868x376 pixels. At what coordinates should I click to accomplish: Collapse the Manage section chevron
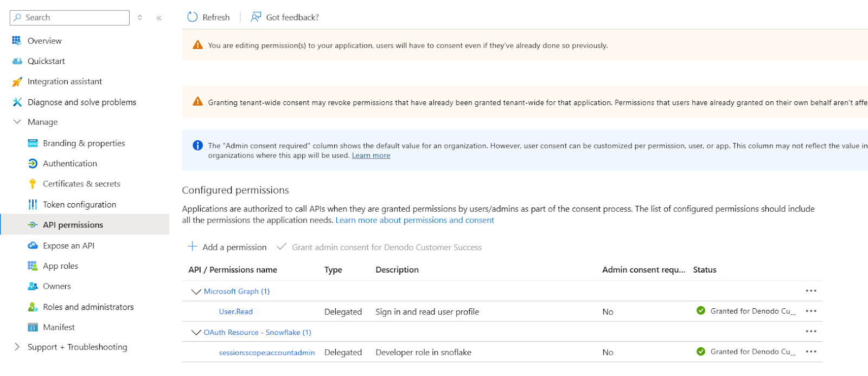coord(17,122)
